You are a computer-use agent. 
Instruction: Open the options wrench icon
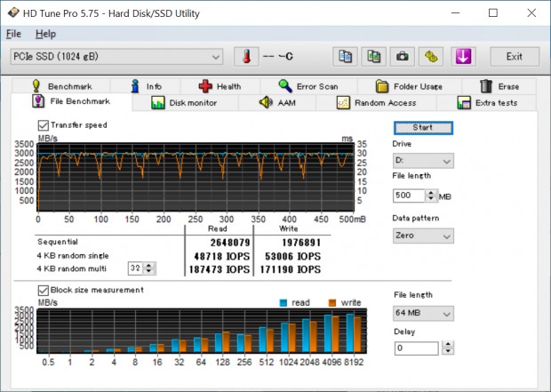430,57
